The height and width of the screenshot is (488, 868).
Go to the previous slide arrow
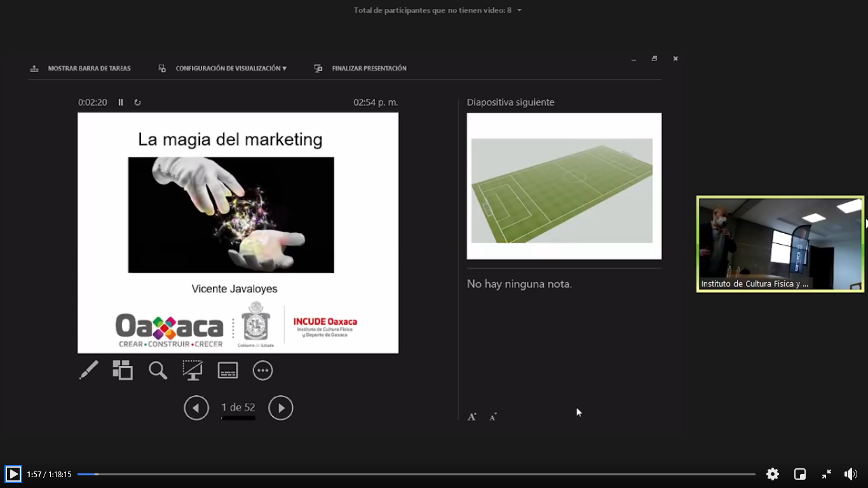click(196, 408)
